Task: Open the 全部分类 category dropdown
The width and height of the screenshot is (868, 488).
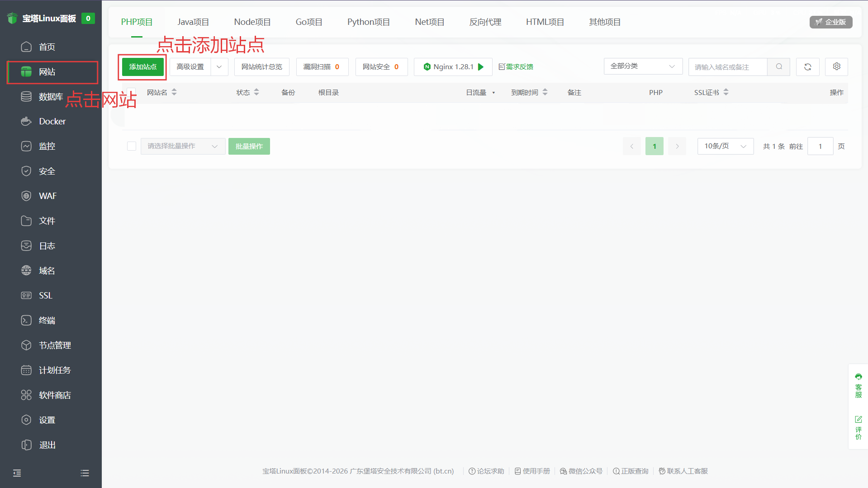Action: (x=643, y=66)
